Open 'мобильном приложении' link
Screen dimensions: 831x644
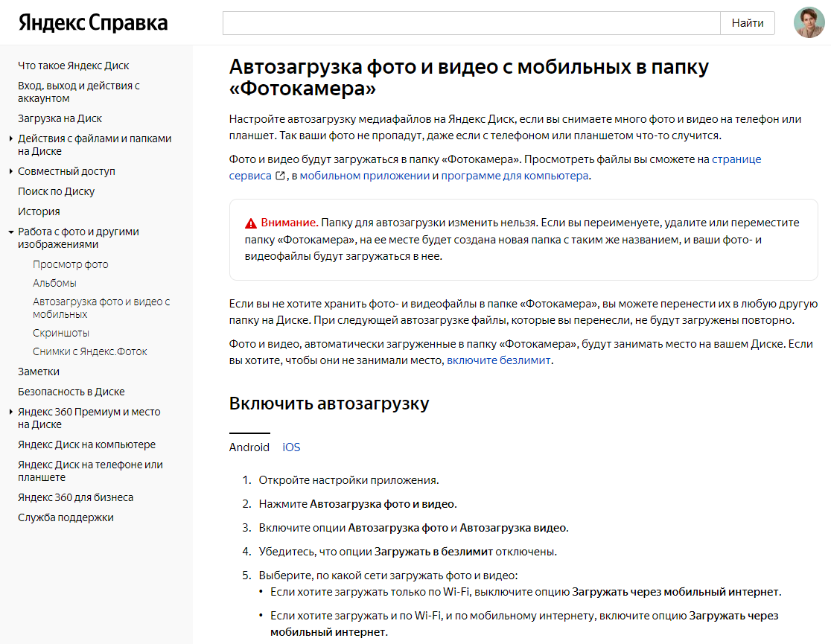pyautogui.click(x=365, y=176)
